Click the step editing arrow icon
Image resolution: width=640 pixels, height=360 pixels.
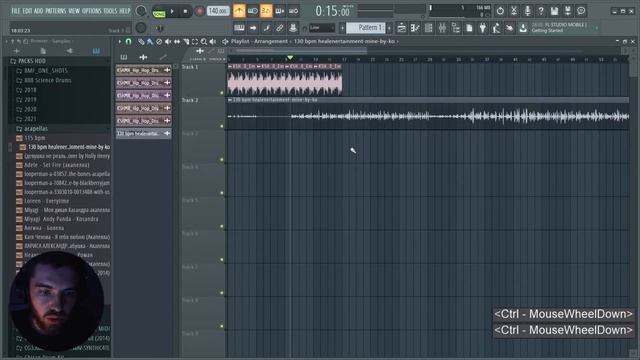pos(253,28)
